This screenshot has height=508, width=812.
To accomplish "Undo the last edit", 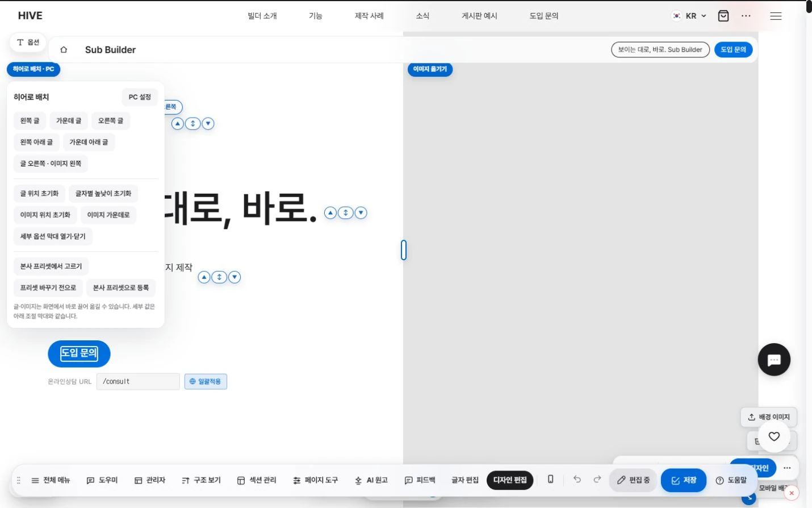I will 577,479.
